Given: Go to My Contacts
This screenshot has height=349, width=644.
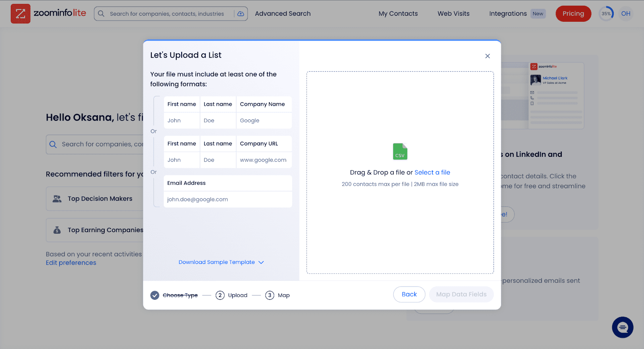Looking at the screenshot, I should coord(398,14).
